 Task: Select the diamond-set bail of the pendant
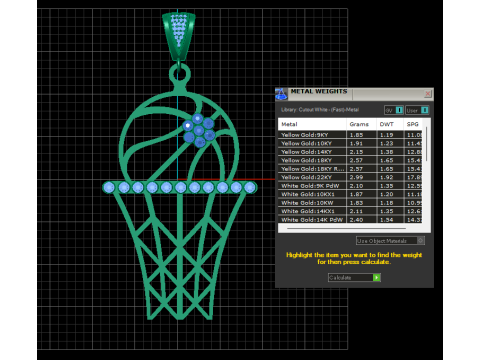pos(178,36)
